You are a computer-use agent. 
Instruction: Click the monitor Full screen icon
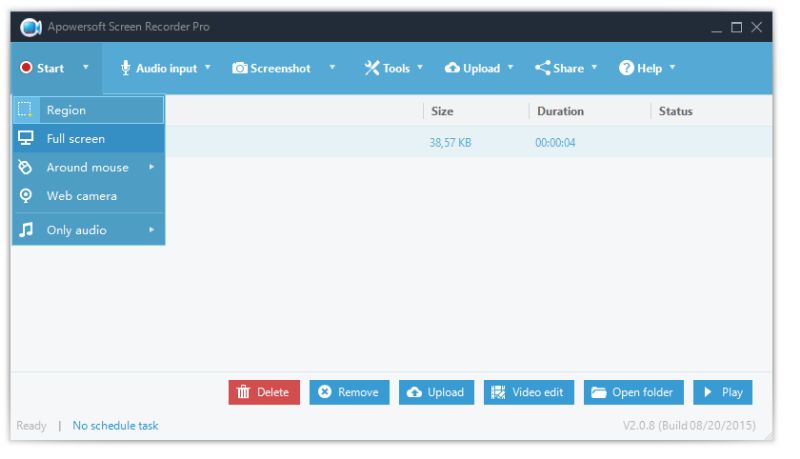pos(26,138)
